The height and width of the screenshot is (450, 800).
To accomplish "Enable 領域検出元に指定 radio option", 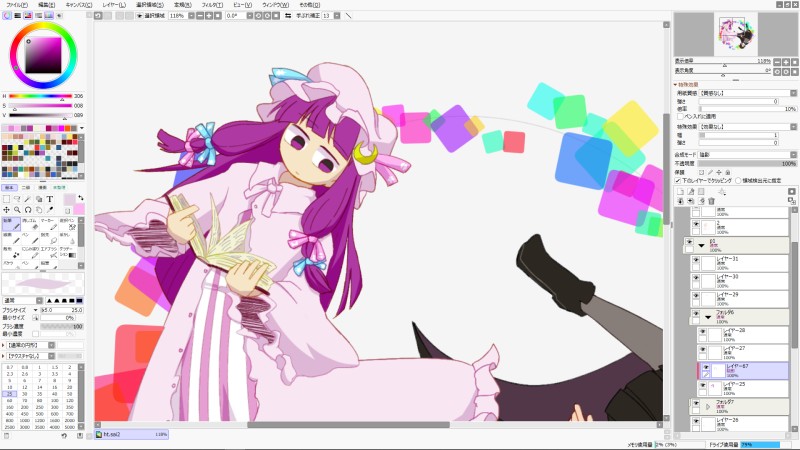I will coord(738,181).
